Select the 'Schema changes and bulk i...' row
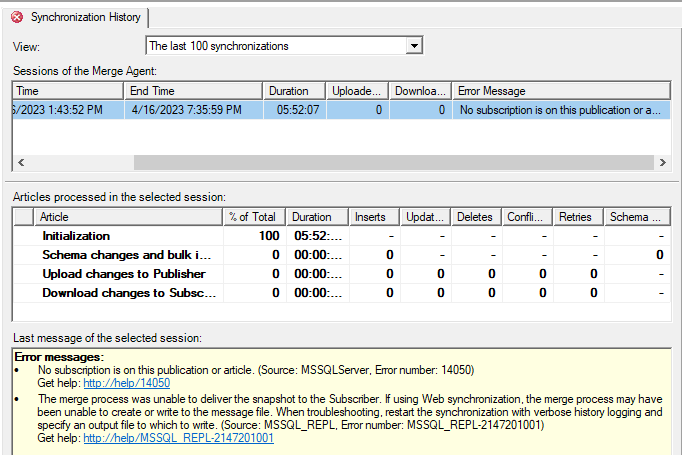The height and width of the screenshot is (455, 682). pos(342,255)
